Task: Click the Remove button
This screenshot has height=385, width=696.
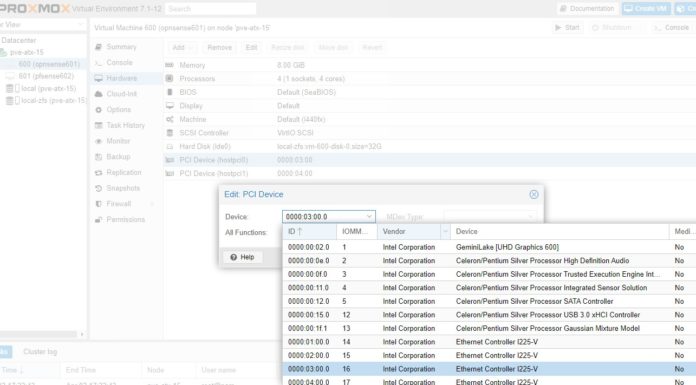Action: [x=219, y=48]
